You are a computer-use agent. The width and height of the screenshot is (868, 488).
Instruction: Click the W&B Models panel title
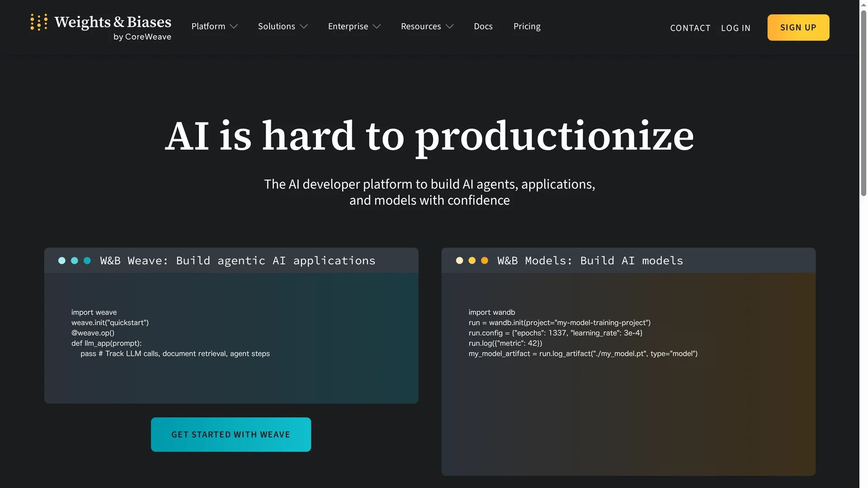pos(590,261)
